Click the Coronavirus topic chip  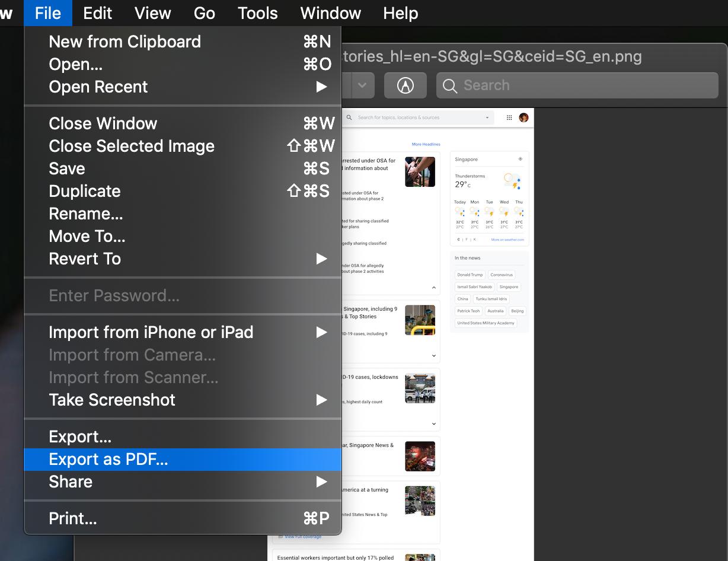501,275
